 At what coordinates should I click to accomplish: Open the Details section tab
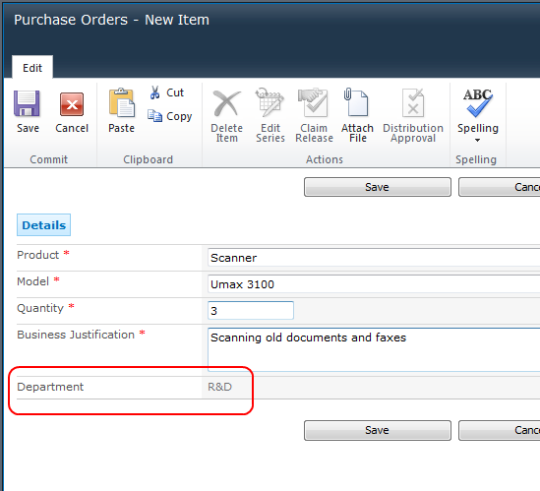pyautogui.click(x=44, y=225)
